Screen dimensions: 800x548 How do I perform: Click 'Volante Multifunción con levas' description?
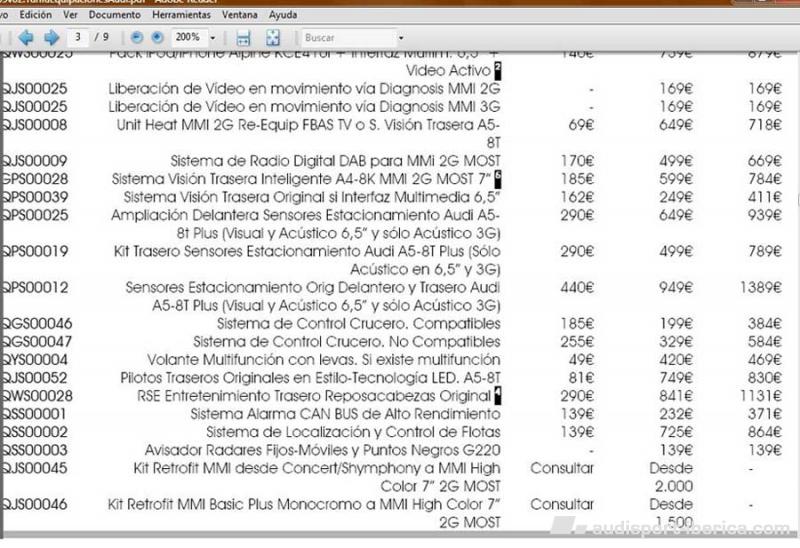click(324, 360)
